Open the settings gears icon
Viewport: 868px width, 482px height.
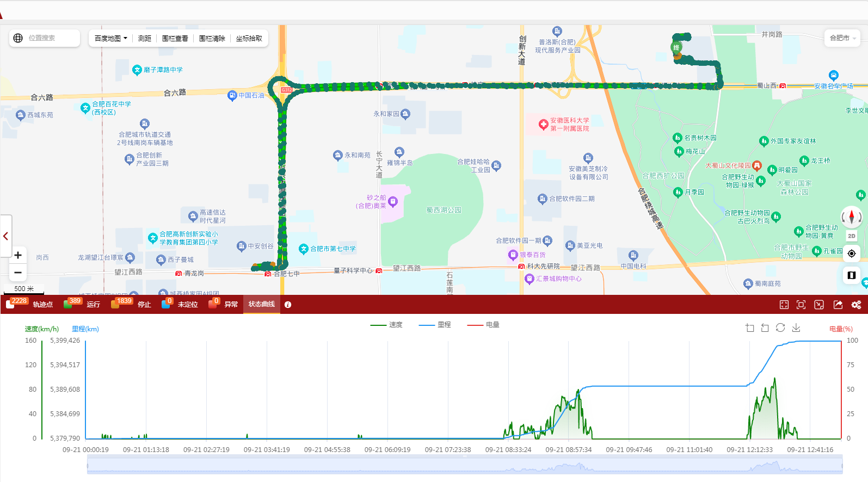coord(856,305)
